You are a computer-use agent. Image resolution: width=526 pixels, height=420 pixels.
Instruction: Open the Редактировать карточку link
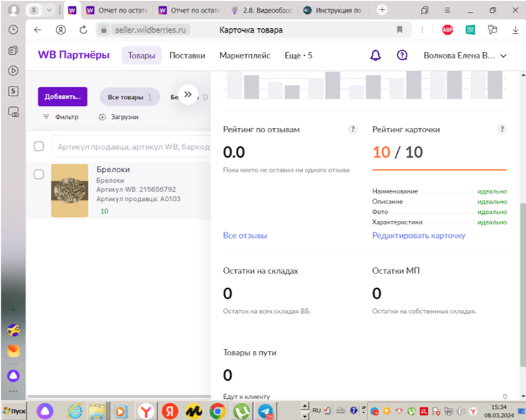419,236
